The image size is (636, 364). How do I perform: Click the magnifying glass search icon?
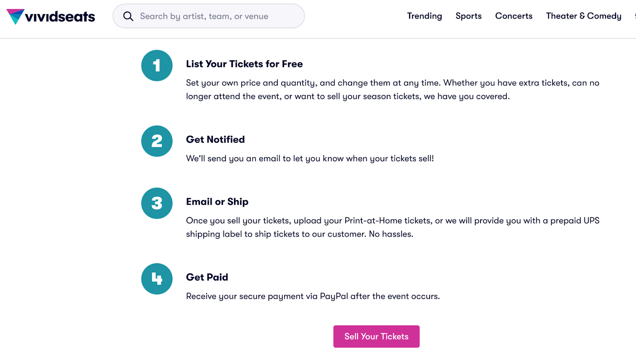(x=128, y=16)
